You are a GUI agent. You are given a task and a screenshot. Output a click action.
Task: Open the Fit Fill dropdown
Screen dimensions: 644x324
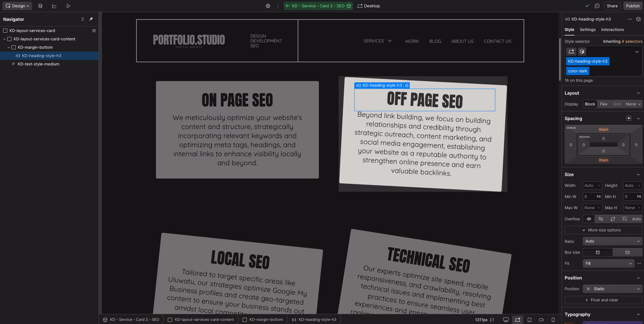tap(608, 263)
